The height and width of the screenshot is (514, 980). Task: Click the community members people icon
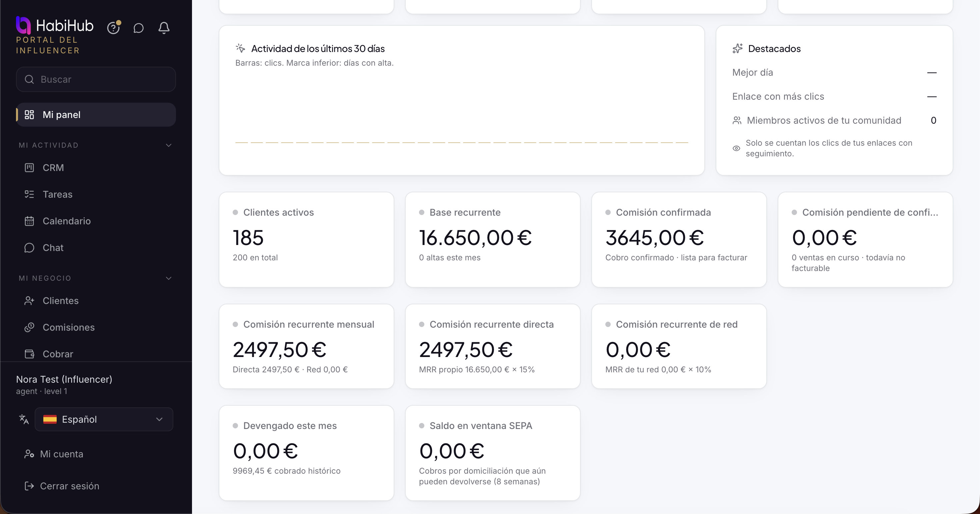[737, 121]
